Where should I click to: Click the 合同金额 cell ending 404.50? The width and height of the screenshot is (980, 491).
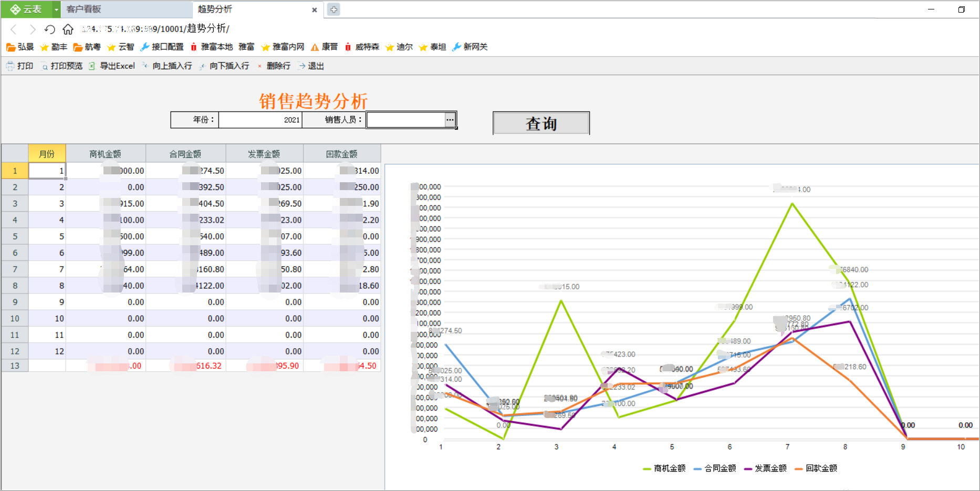[185, 203]
